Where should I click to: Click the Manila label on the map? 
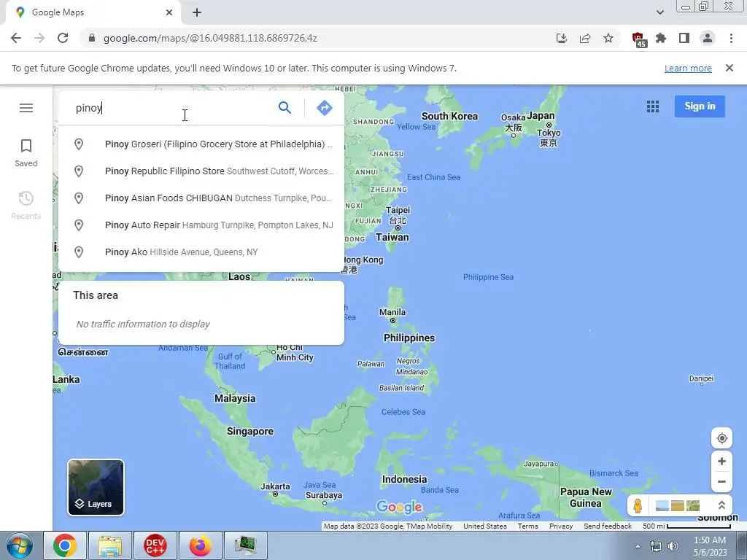[x=392, y=312]
